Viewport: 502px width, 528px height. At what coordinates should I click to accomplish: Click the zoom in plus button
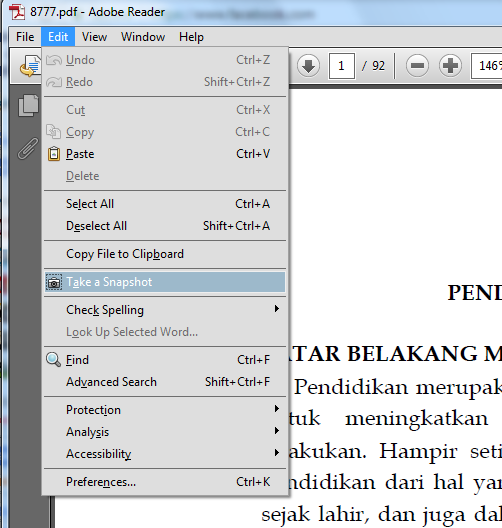[450, 66]
